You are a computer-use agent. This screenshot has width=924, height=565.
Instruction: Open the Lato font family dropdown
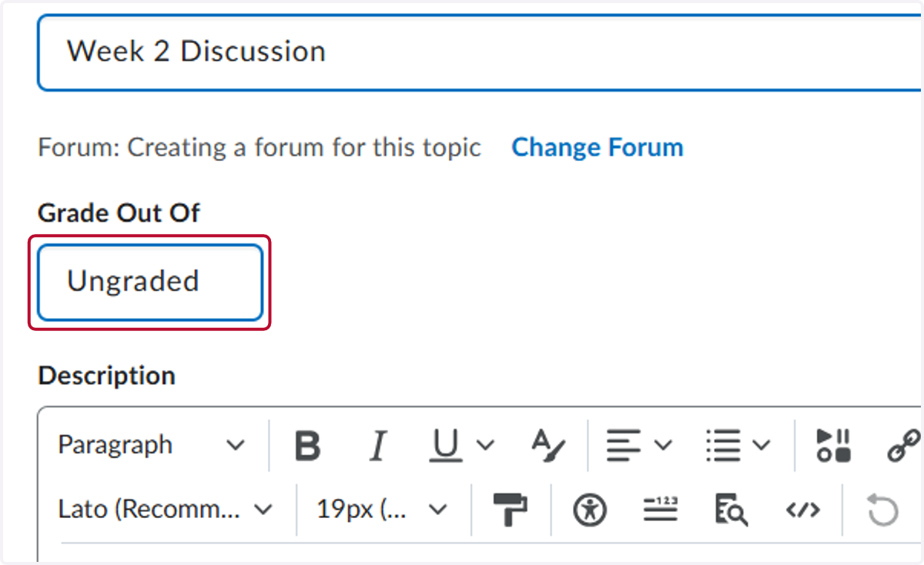pyautogui.click(x=166, y=510)
